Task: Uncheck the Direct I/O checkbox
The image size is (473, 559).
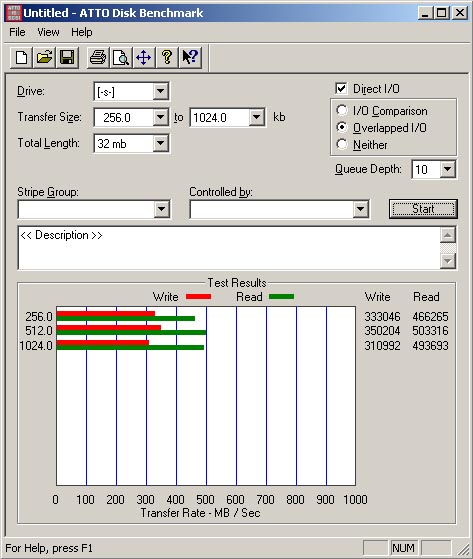Action: 341,88
